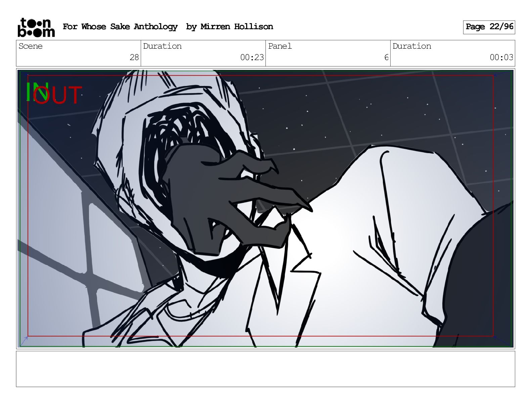This screenshot has width=532, height=411.
Task: Click the empty notes box below the panel
Action: 265,369
